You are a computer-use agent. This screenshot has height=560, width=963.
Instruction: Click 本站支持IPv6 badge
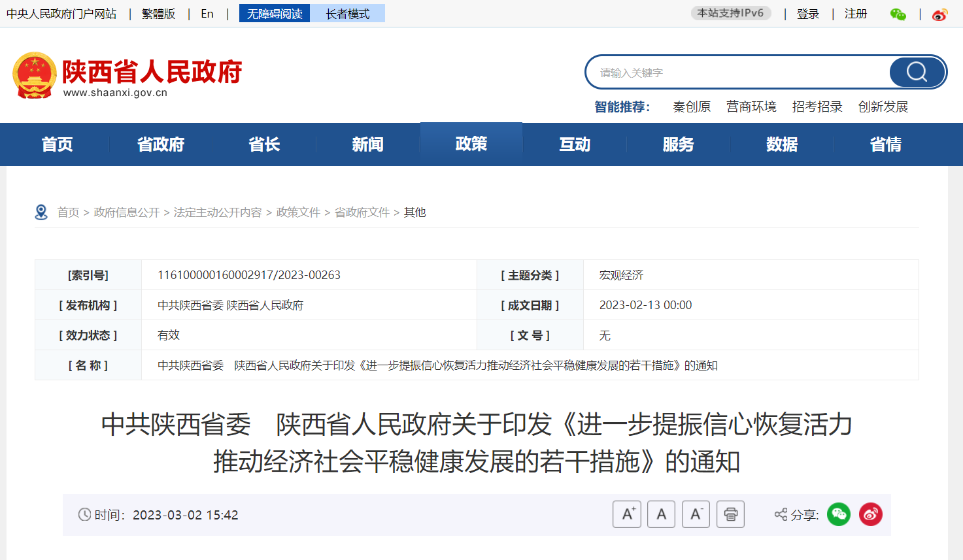(x=731, y=13)
